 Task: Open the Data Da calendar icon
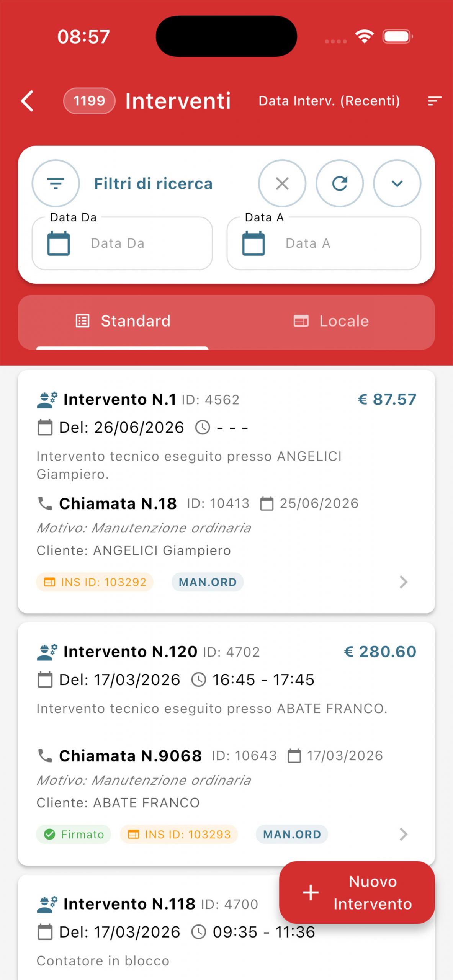tap(59, 243)
